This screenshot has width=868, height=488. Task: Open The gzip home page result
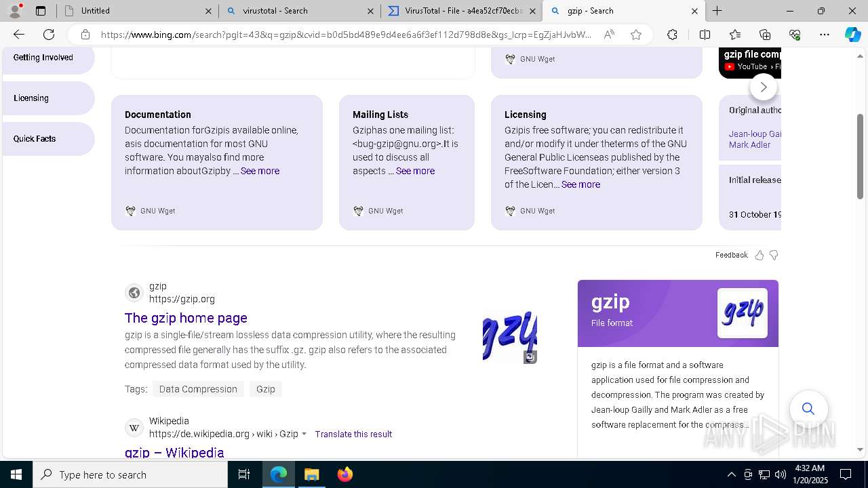(186, 318)
